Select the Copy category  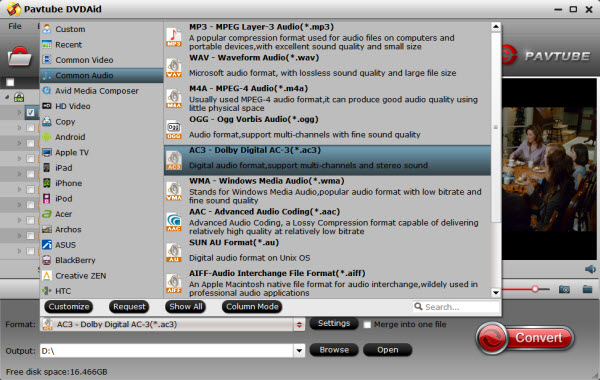[x=101, y=122]
